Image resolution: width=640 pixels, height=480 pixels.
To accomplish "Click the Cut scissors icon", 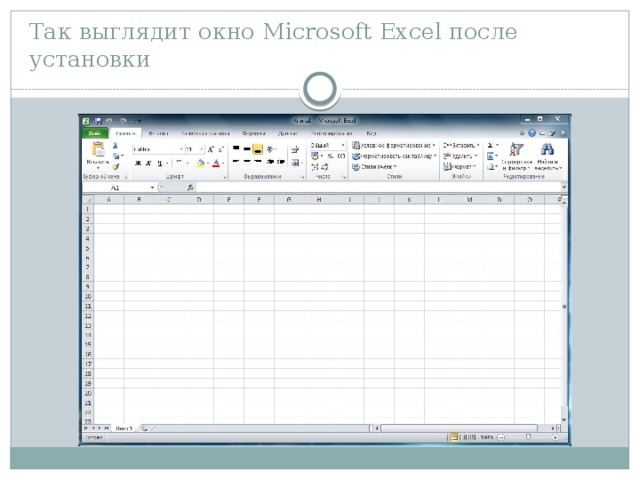I will [x=116, y=146].
